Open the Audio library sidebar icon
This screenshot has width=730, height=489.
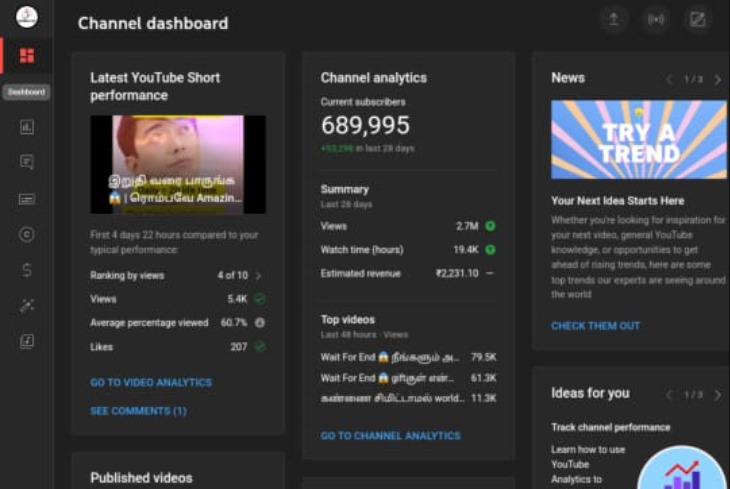27,341
